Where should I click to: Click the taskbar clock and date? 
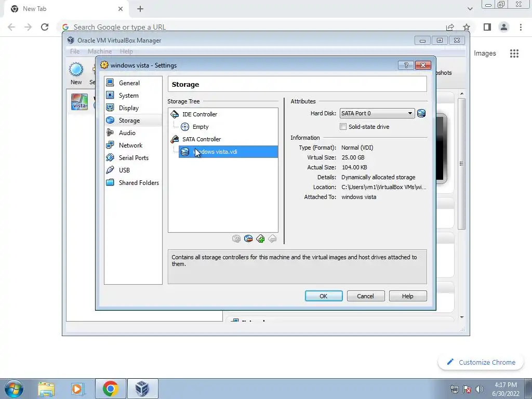point(506,389)
